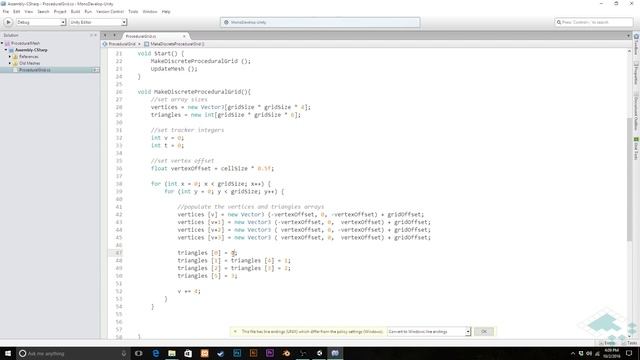Click the '//set vertex offset' comment
The height and width of the screenshot is (360, 640).
[182, 161]
